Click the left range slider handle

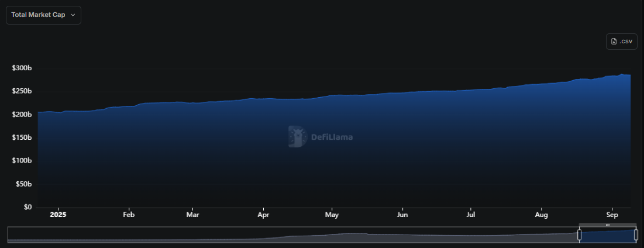[x=580, y=235]
